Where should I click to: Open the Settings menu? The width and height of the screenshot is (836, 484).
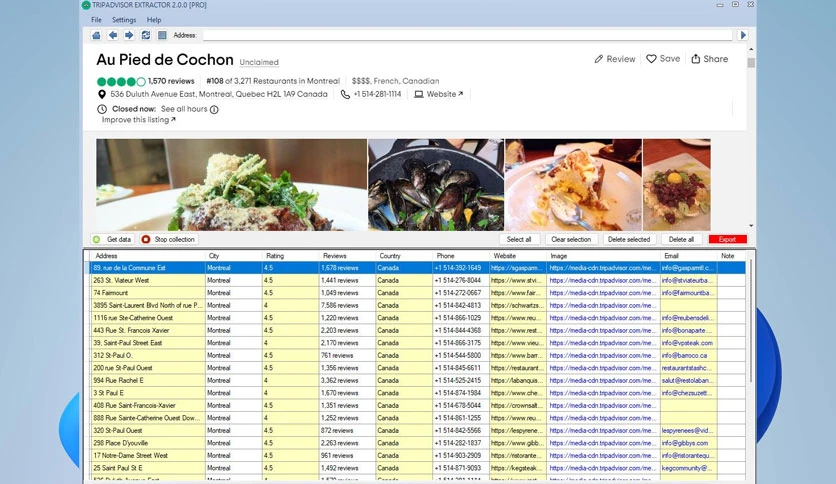pyautogui.click(x=124, y=20)
